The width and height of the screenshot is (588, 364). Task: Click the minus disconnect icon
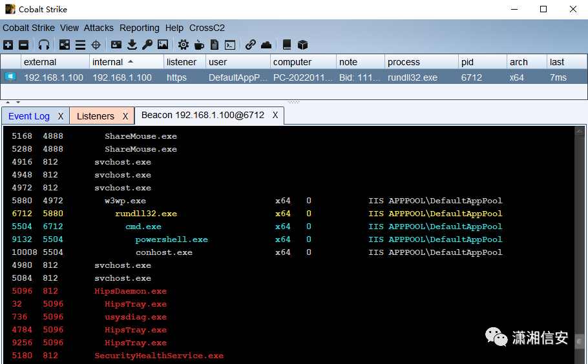[24, 45]
